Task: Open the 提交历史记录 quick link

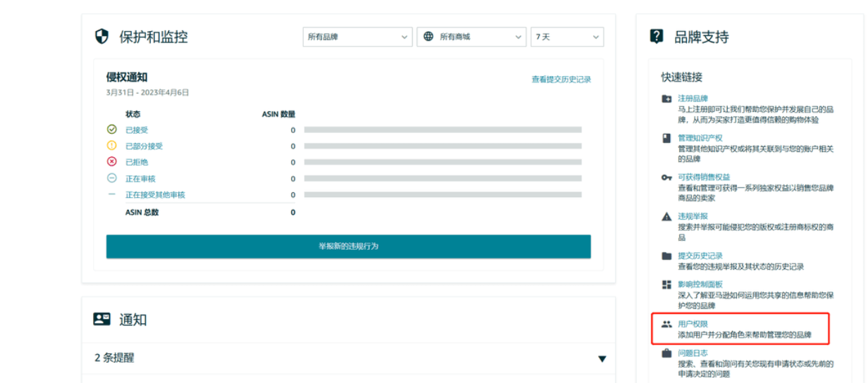Action: [700, 256]
